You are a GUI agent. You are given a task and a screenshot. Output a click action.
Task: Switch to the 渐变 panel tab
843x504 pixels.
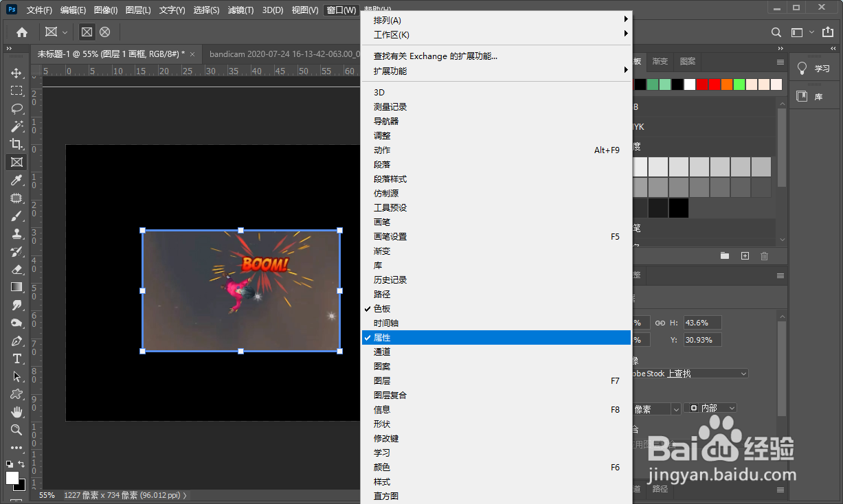(660, 61)
